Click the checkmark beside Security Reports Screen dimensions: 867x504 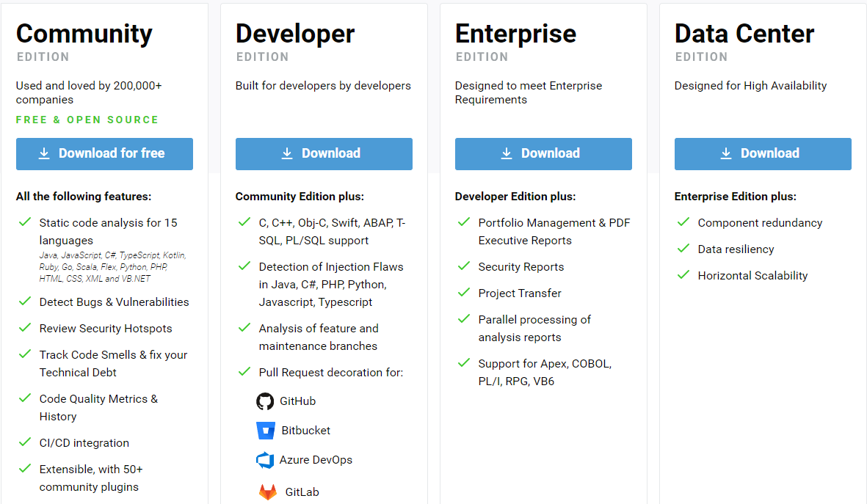click(x=464, y=266)
